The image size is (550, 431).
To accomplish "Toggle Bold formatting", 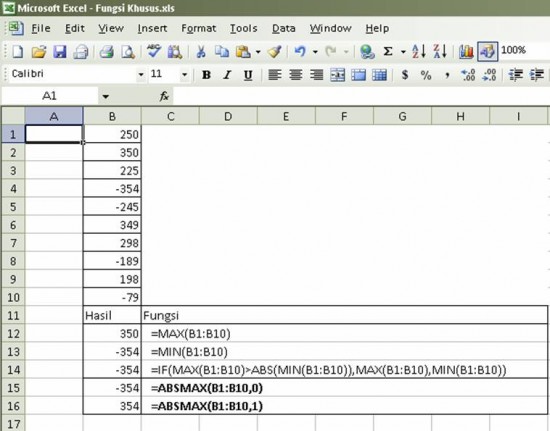I will click(206, 75).
